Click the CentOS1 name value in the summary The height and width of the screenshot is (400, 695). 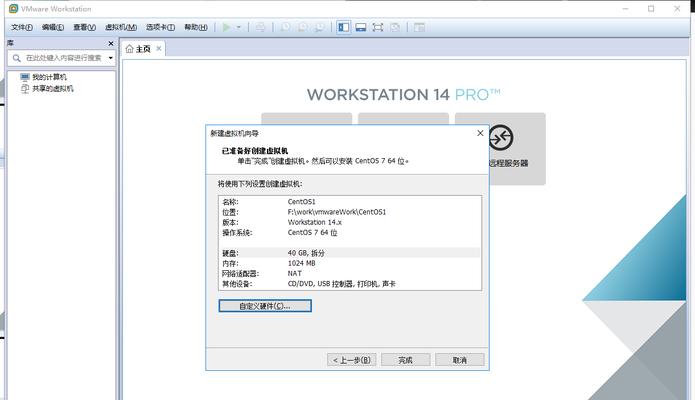[x=301, y=202]
